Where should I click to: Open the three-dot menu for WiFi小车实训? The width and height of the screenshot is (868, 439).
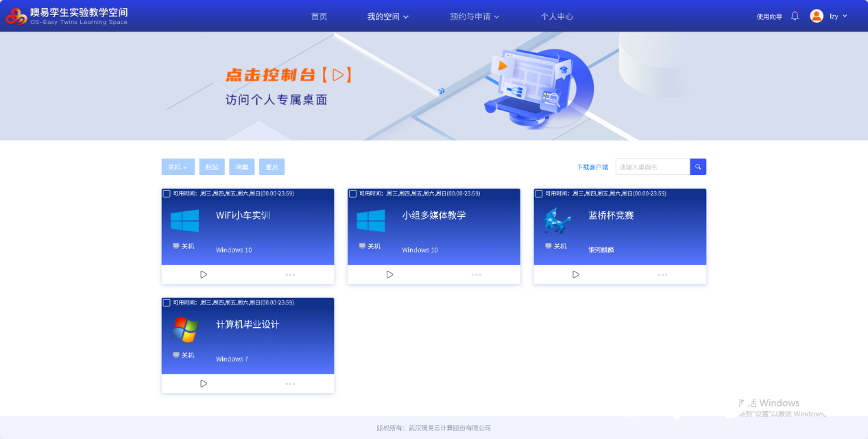(x=290, y=274)
